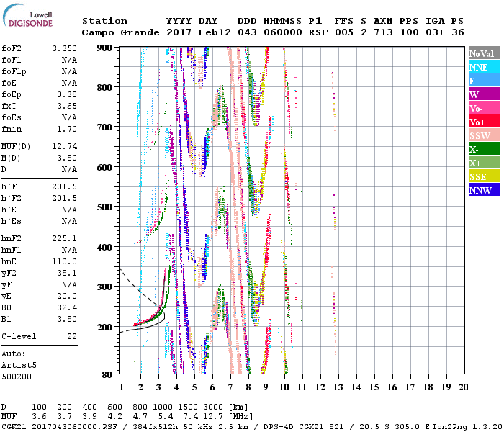Viewport: 504px width, 432px height.
Task: Click the pink Vo- legend entry
Action: 482,108
